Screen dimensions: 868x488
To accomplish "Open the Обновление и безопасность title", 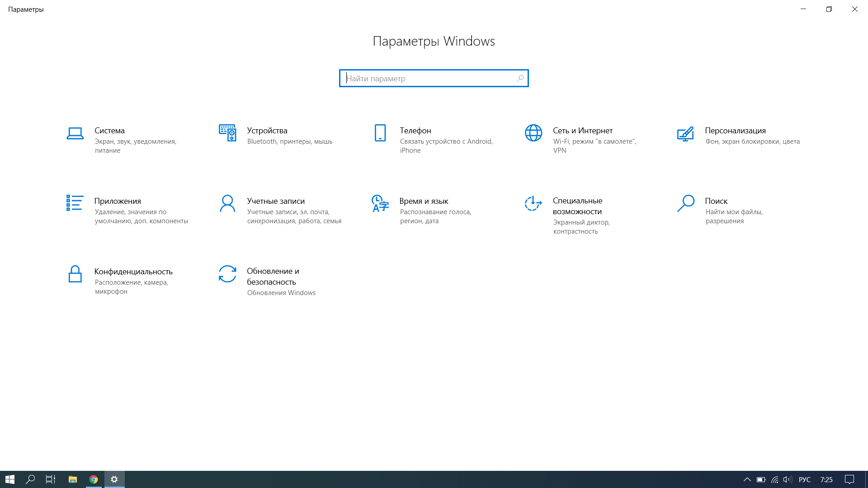I will point(273,277).
